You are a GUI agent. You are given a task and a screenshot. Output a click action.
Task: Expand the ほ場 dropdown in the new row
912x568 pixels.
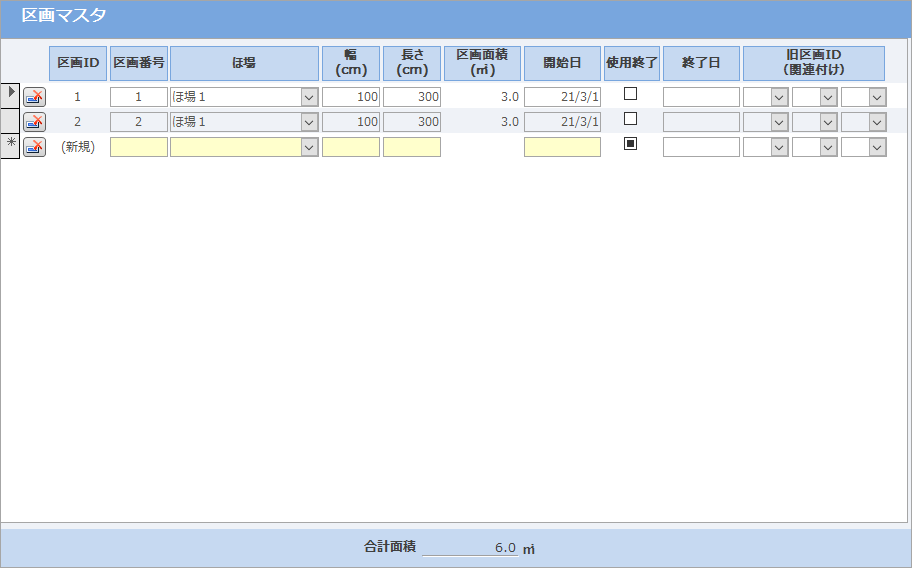coord(309,147)
